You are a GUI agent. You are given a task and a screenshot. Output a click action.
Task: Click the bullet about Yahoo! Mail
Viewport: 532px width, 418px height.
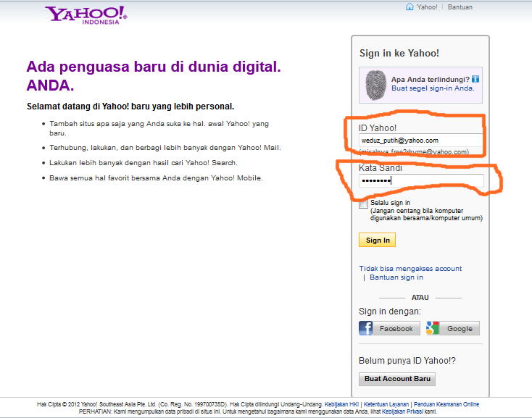[165, 148]
